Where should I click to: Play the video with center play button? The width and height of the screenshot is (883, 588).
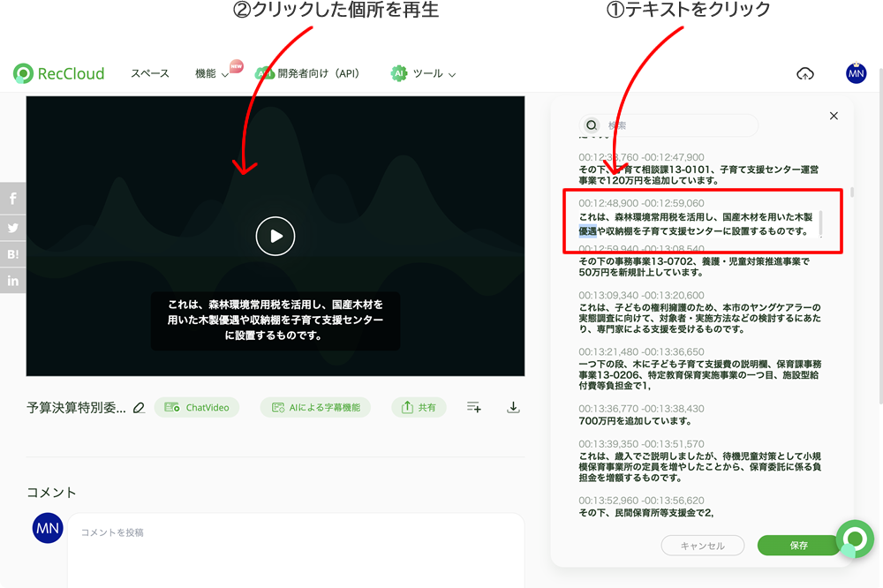click(275, 236)
